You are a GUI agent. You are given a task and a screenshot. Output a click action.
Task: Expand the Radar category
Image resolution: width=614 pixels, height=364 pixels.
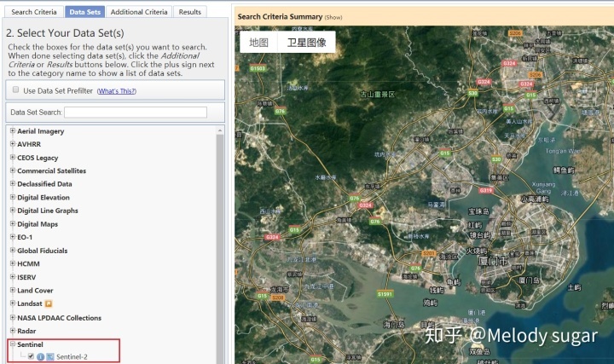click(x=13, y=331)
